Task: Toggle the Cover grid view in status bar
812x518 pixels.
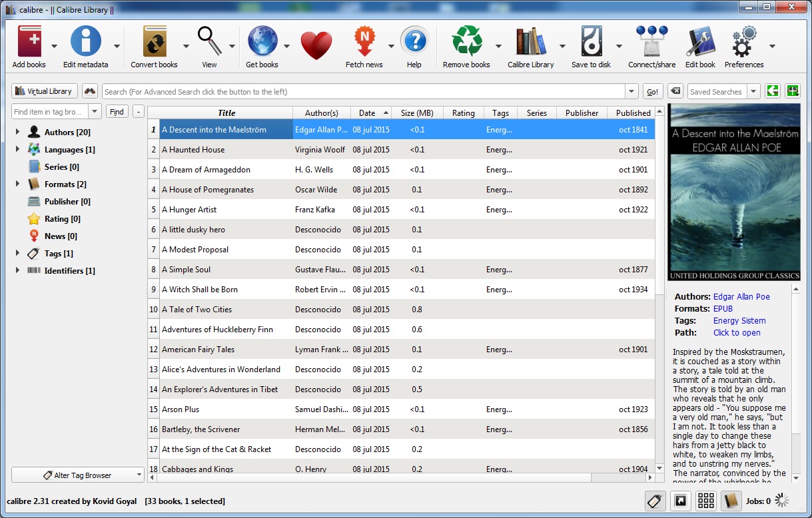Action: [705, 500]
